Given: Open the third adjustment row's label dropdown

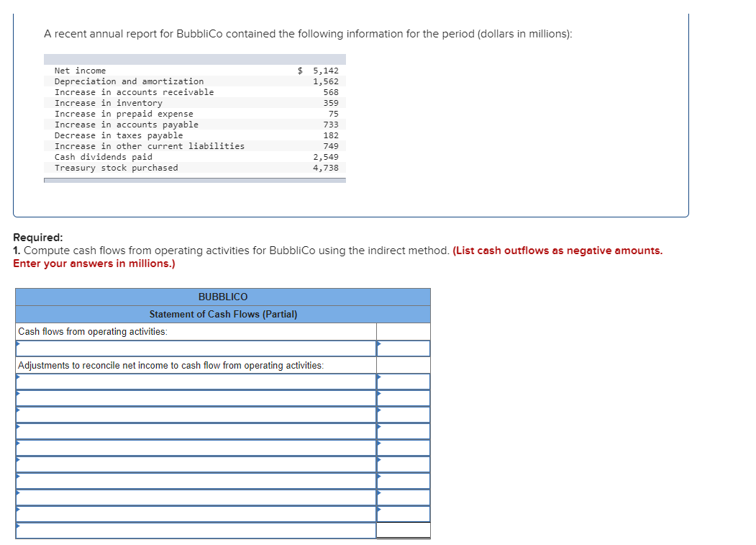Looking at the screenshot, I should point(196,415).
